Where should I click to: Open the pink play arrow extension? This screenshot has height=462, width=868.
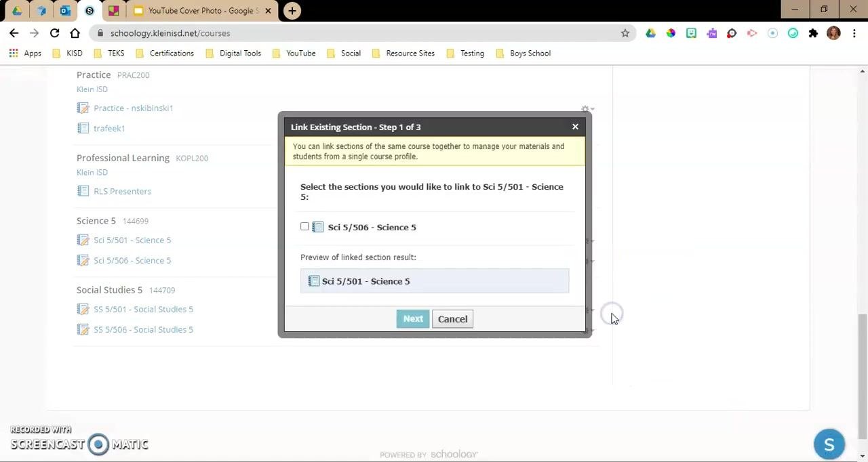[752, 33]
